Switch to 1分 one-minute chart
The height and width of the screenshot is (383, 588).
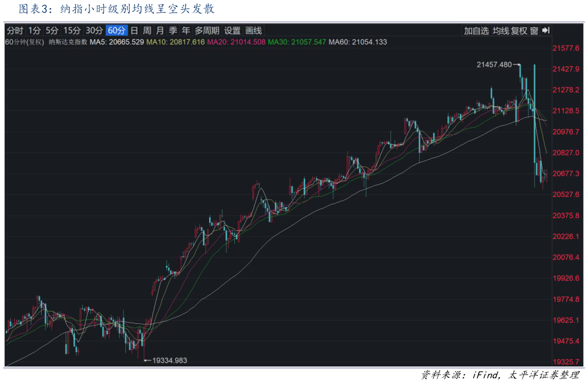pos(34,31)
